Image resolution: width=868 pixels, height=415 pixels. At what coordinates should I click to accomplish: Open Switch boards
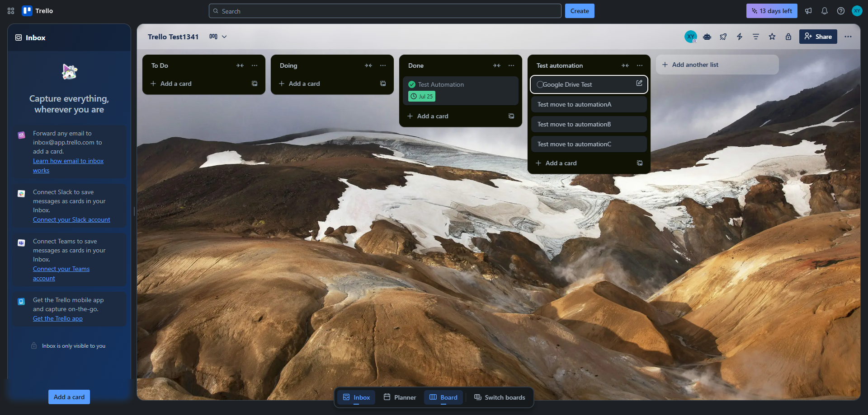[500, 397]
